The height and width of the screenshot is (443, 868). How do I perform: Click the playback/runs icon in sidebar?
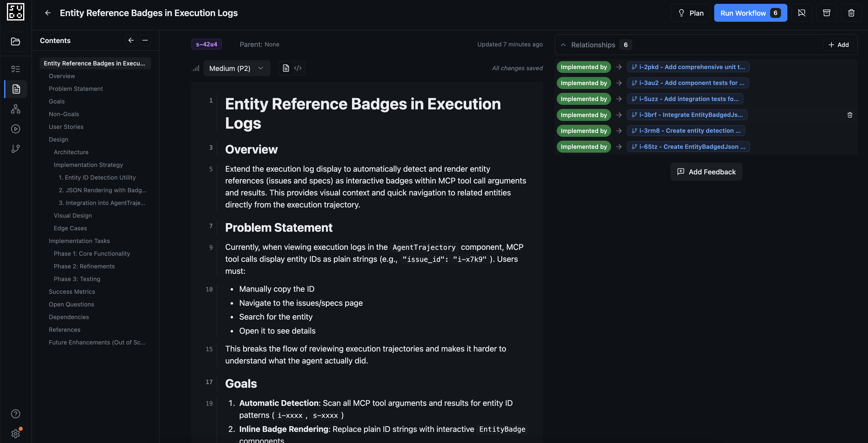15,128
